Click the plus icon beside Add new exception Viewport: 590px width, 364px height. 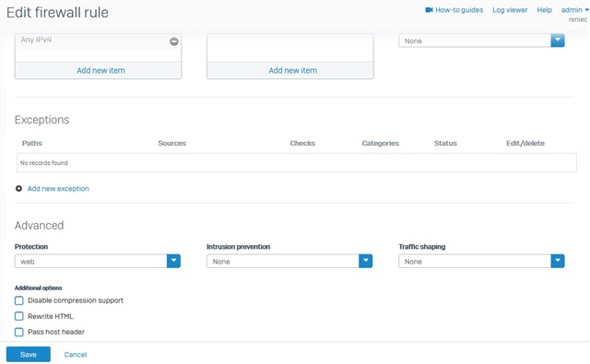point(18,188)
